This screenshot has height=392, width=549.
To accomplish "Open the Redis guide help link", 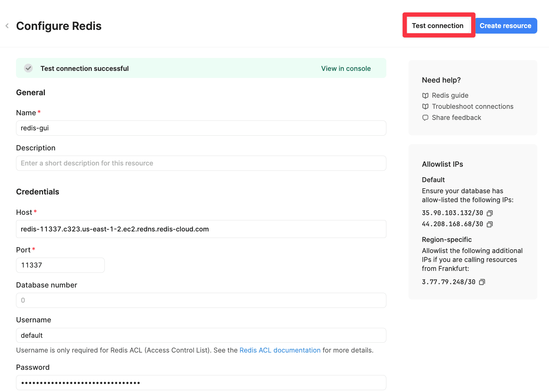I will tap(450, 96).
